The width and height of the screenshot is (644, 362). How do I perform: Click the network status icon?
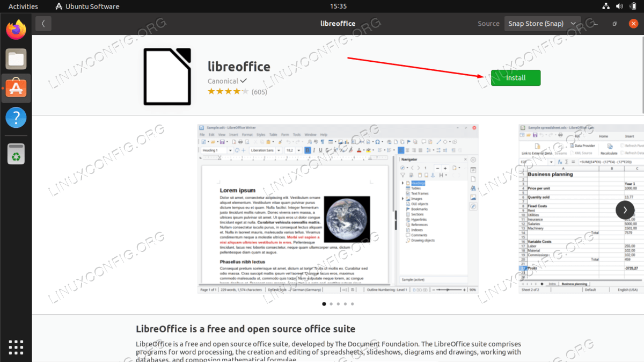606,6
